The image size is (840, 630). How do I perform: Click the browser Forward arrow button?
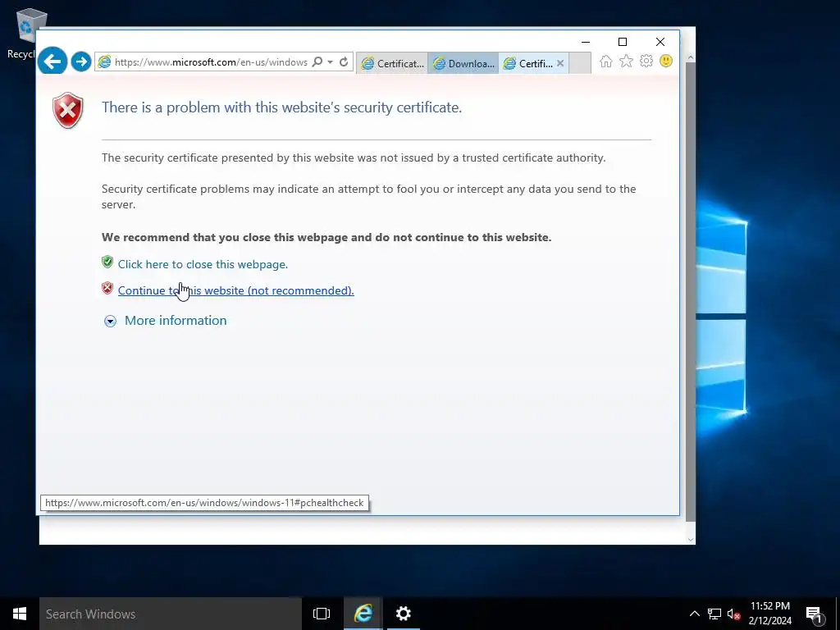(x=81, y=62)
